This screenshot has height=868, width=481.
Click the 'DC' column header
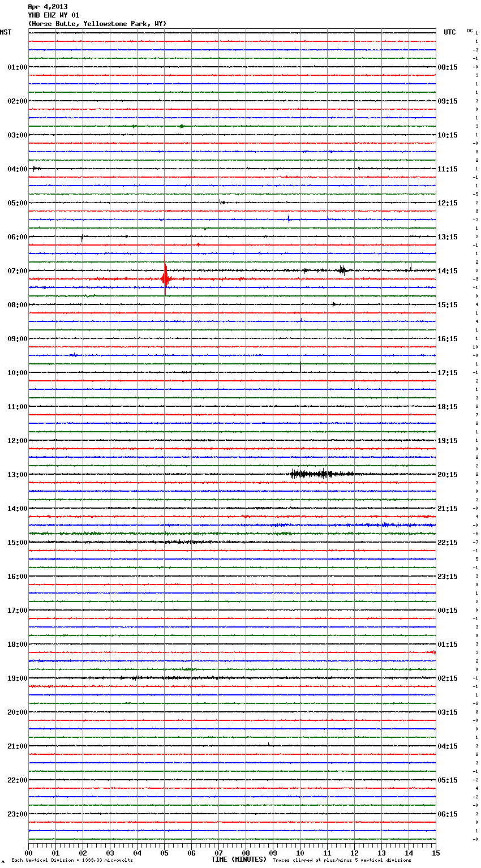(470, 31)
